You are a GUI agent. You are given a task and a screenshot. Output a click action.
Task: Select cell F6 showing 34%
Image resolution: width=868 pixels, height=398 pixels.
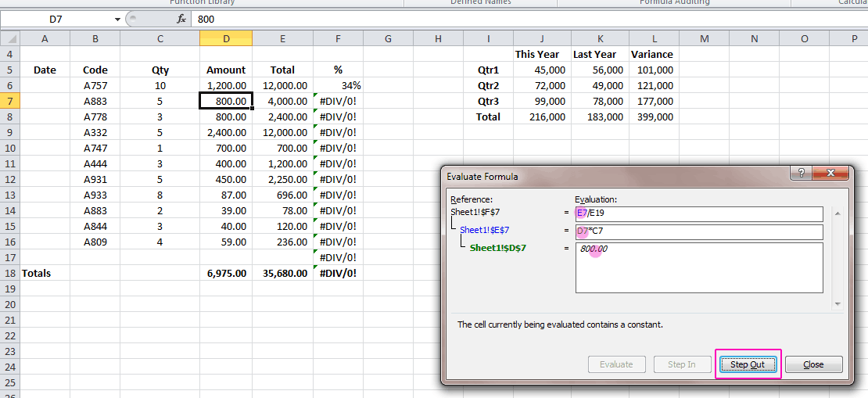click(x=338, y=85)
